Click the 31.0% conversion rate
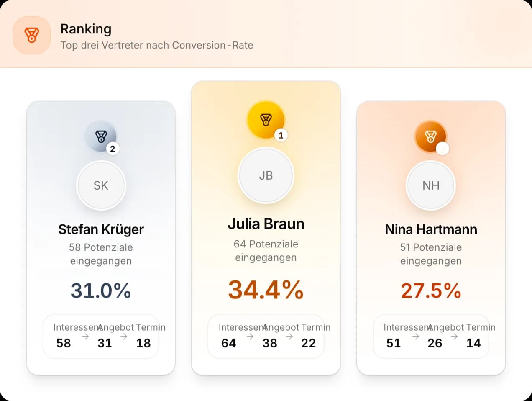The height and width of the screenshot is (401, 532). 101,290
